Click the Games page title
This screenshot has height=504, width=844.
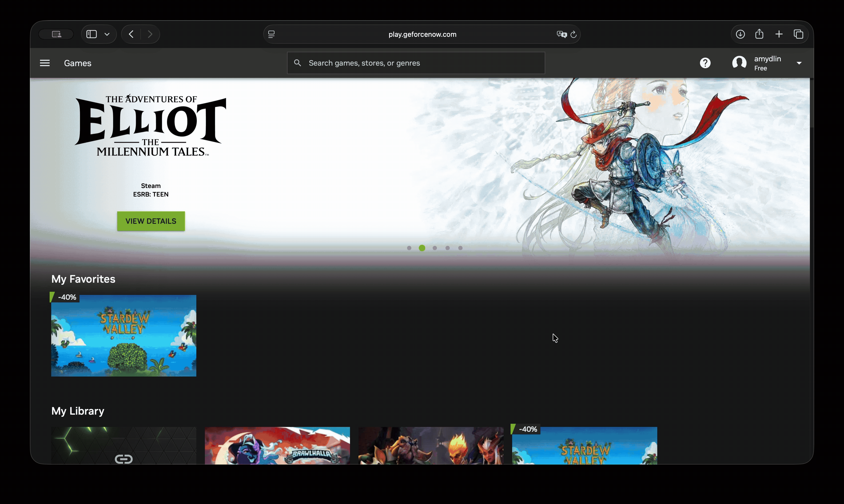pos(78,63)
